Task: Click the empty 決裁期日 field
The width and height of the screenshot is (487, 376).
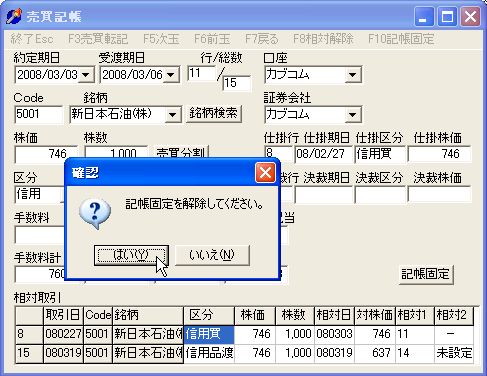Action: click(x=323, y=194)
